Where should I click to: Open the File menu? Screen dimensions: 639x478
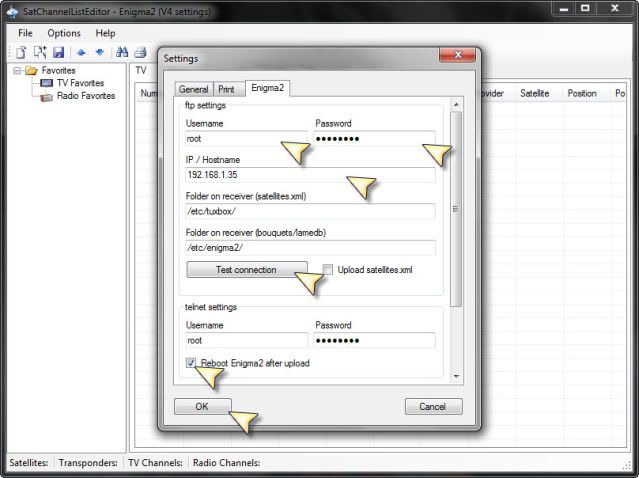25,33
